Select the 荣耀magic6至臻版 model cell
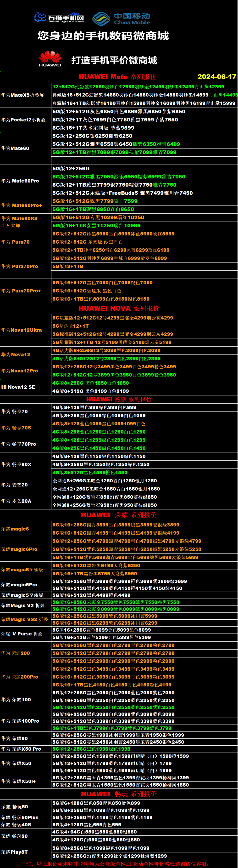The width and height of the screenshot is (238, 868). [26, 570]
